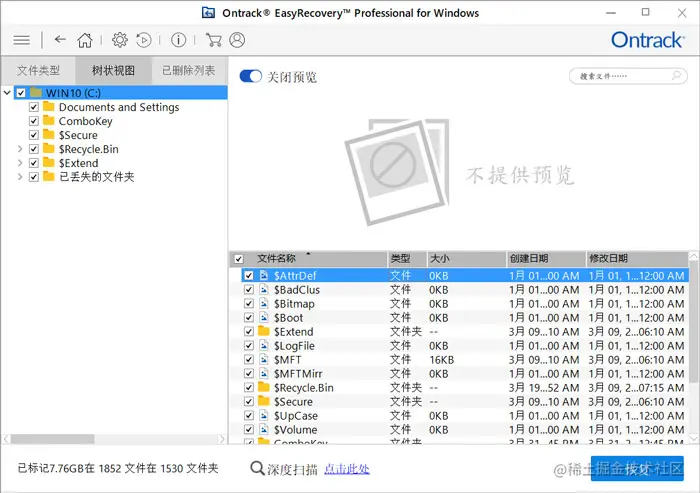Select the $Secure folder row in list
This screenshot has height=493, width=700.
[x=459, y=401]
